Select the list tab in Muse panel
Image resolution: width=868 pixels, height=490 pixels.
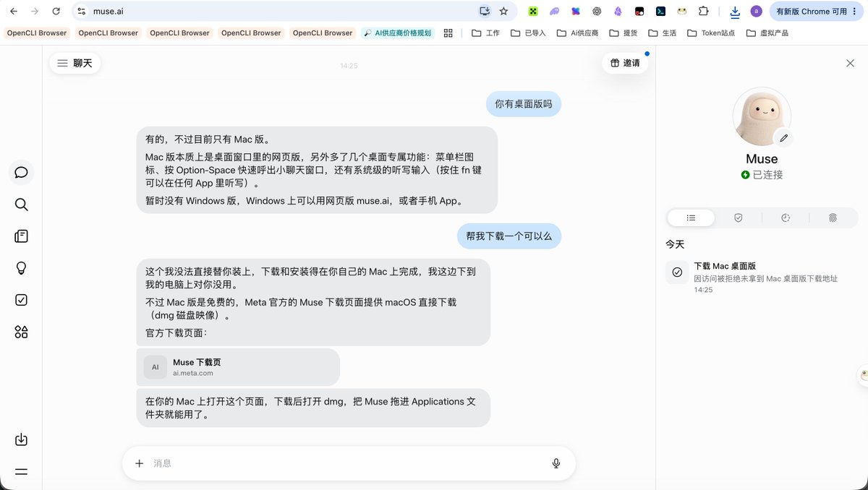[x=691, y=218]
